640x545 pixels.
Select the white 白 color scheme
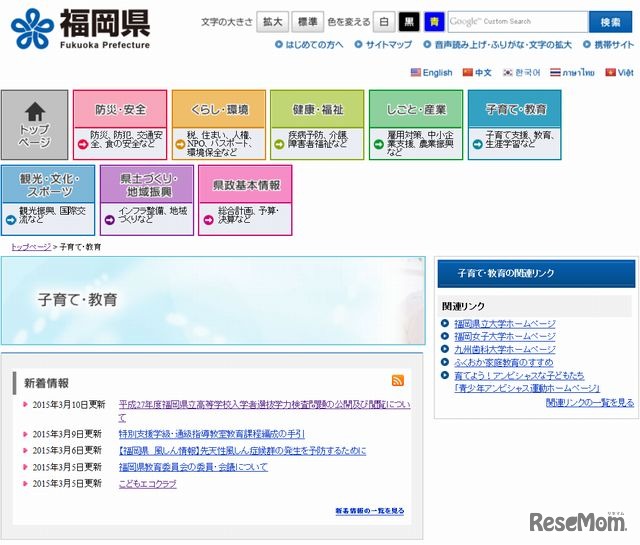pyautogui.click(x=384, y=22)
